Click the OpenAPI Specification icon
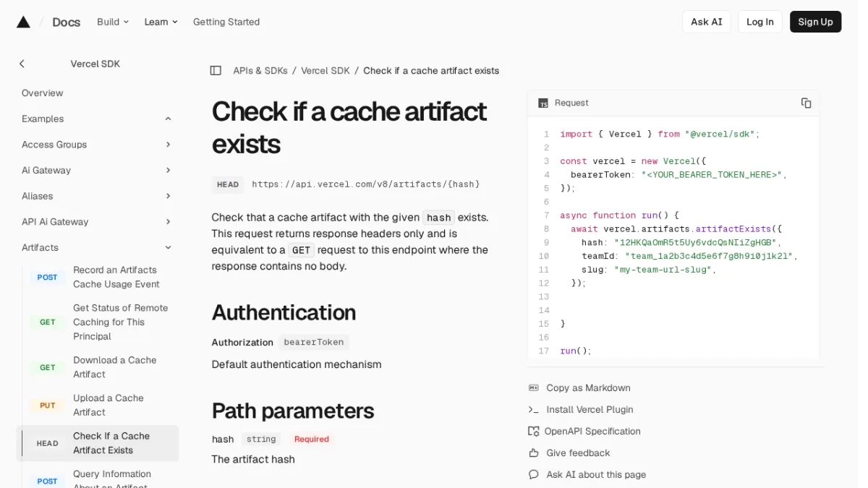 pyautogui.click(x=534, y=431)
